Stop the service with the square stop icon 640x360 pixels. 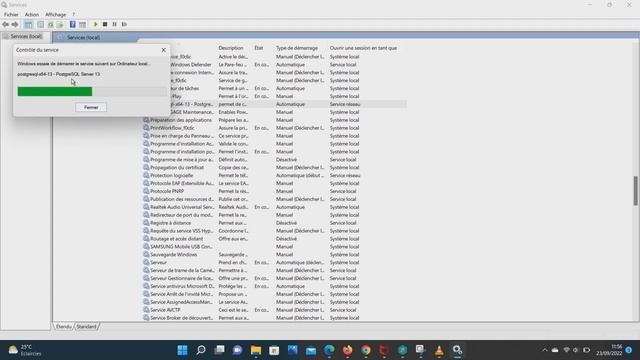pyautogui.click(x=105, y=24)
